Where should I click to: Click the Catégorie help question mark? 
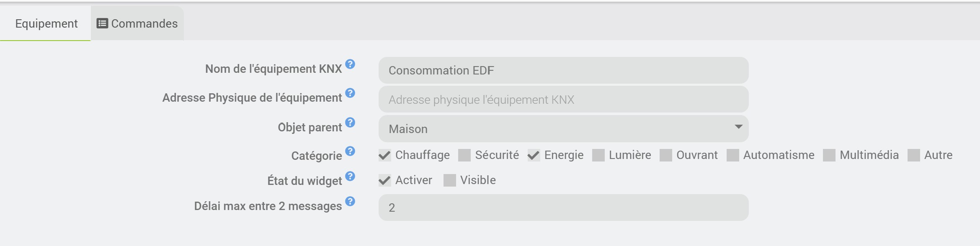tap(350, 151)
